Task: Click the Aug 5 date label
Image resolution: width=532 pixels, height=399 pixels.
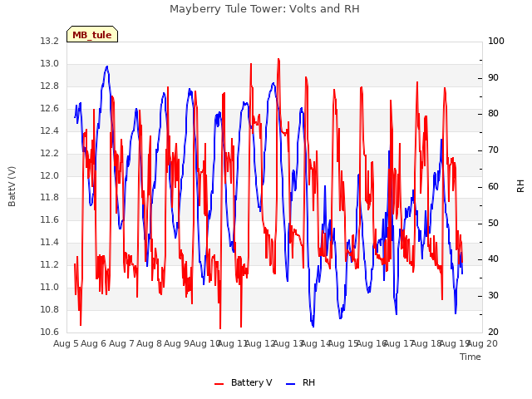Action: pos(66,343)
